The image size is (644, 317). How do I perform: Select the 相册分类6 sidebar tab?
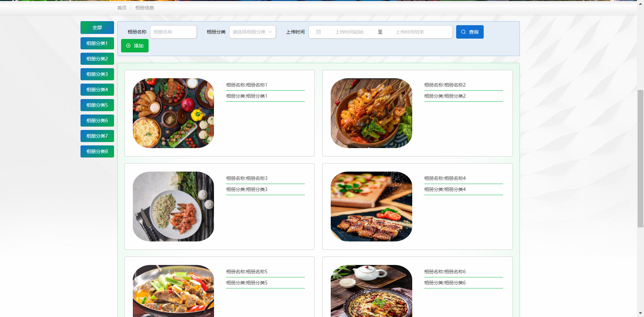97,121
